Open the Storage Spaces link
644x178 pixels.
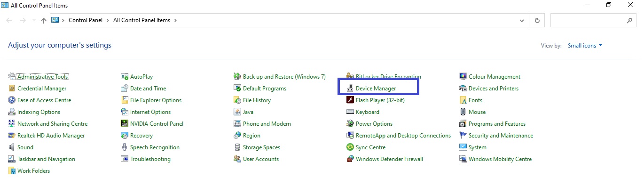[x=261, y=147]
